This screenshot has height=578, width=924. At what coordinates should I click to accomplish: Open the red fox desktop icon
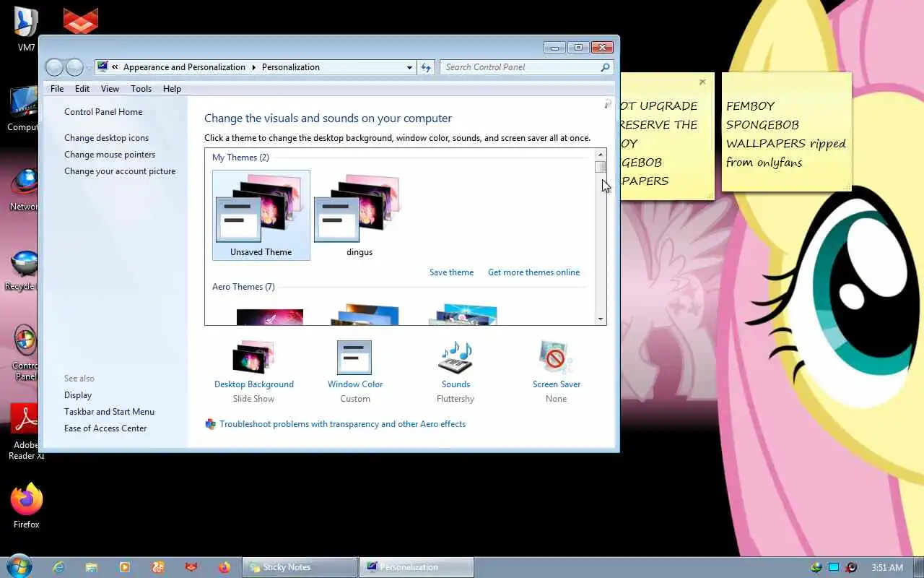coord(80,21)
